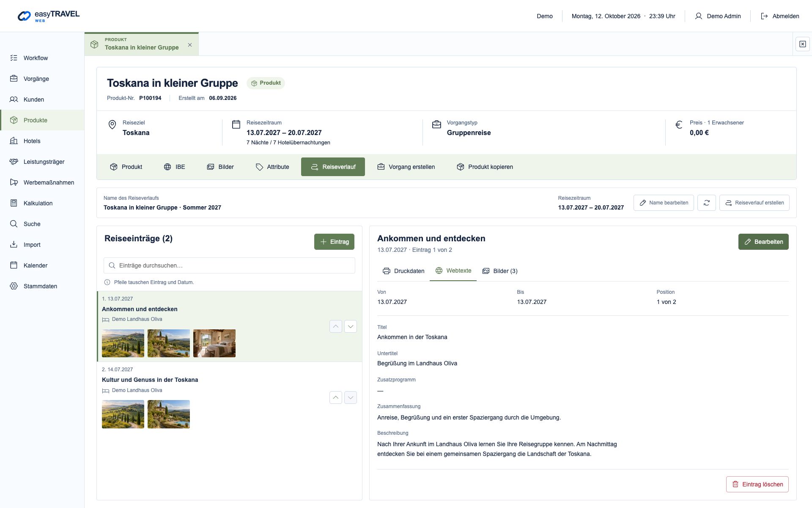The image size is (812, 508).
Task: Click the easyTRAVEL logo
Action: tap(49, 16)
